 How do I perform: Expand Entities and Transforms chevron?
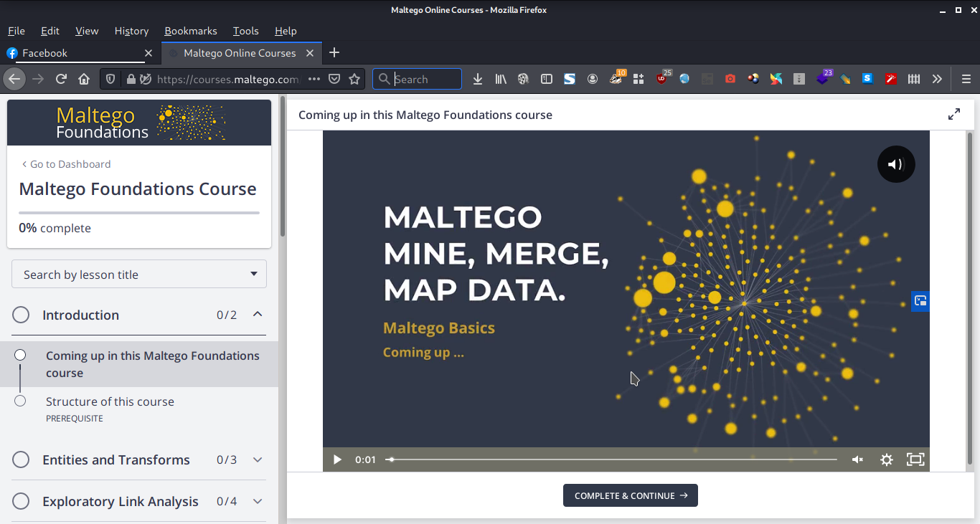[x=258, y=459]
